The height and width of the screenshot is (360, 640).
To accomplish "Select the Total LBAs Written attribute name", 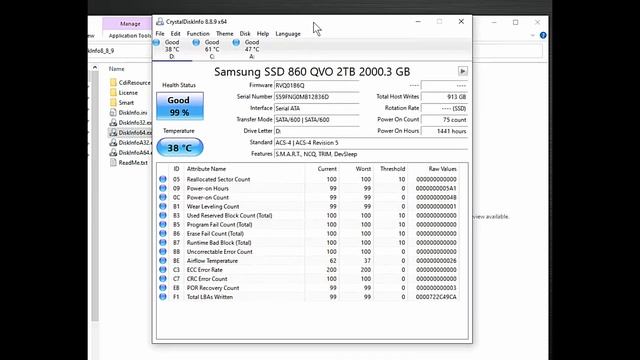I will (x=210, y=297).
